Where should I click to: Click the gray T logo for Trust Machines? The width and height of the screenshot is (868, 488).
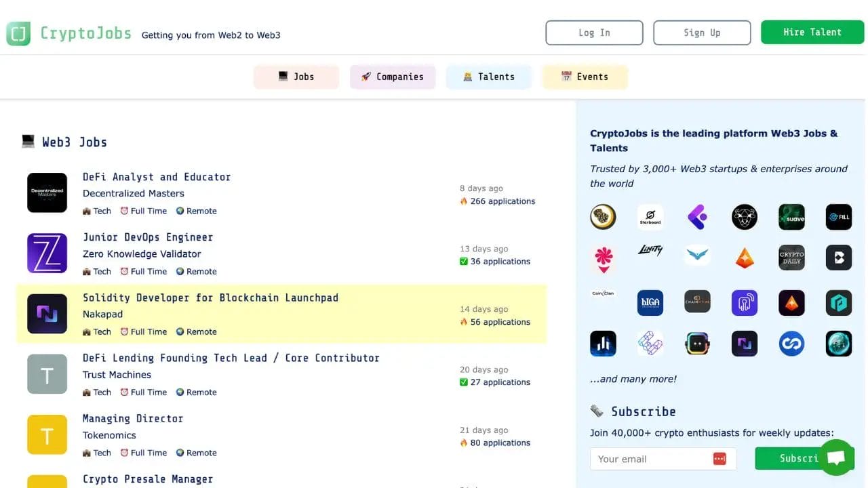(47, 373)
